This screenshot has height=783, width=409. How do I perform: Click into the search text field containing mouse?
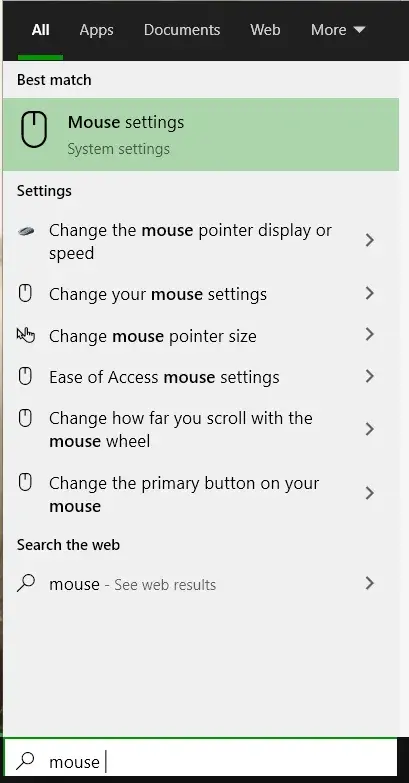pyautogui.click(x=201, y=761)
